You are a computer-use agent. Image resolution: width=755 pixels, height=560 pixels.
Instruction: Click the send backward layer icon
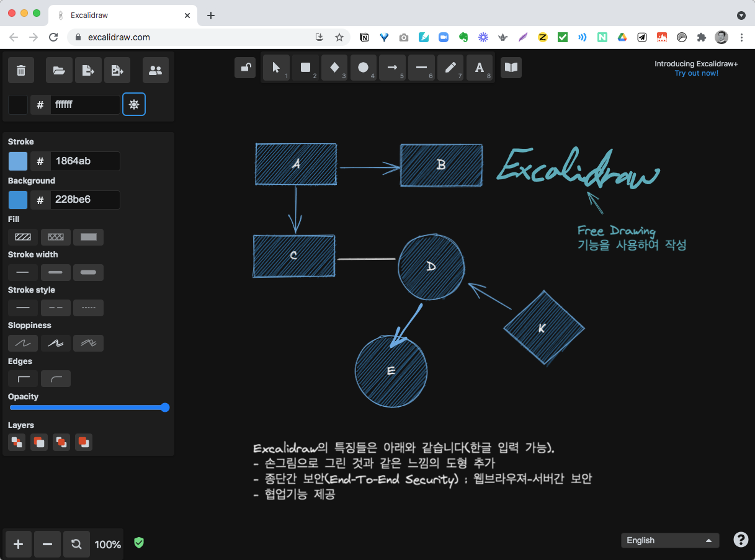[39, 442]
